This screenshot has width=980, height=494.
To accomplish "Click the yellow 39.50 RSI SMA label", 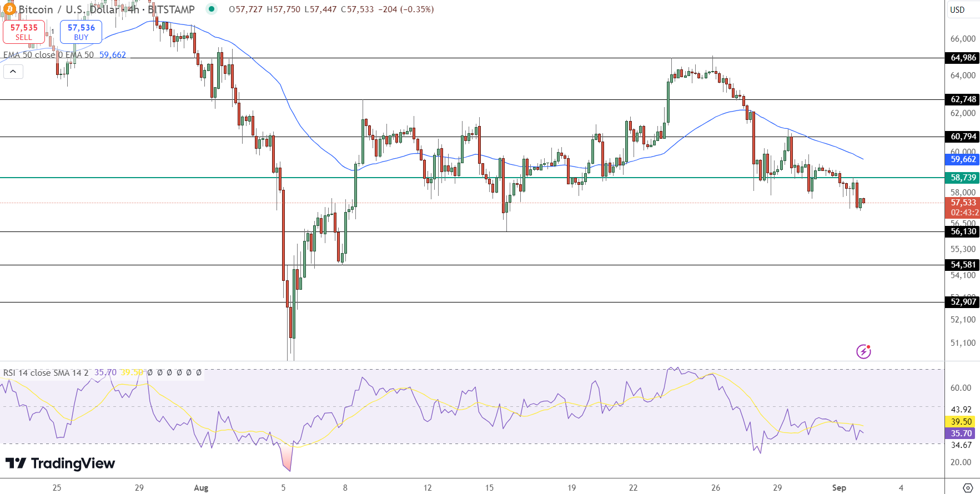I will tap(960, 422).
